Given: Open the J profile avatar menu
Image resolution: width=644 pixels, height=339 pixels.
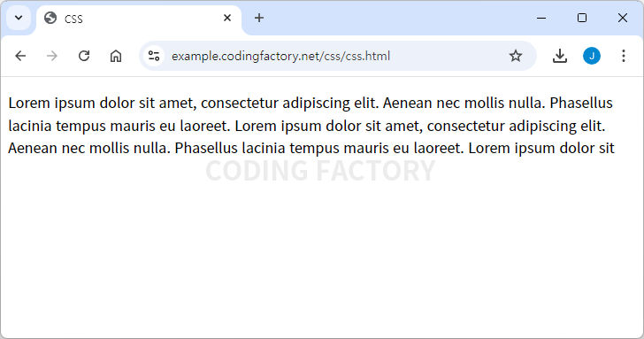Looking at the screenshot, I should point(592,56).
